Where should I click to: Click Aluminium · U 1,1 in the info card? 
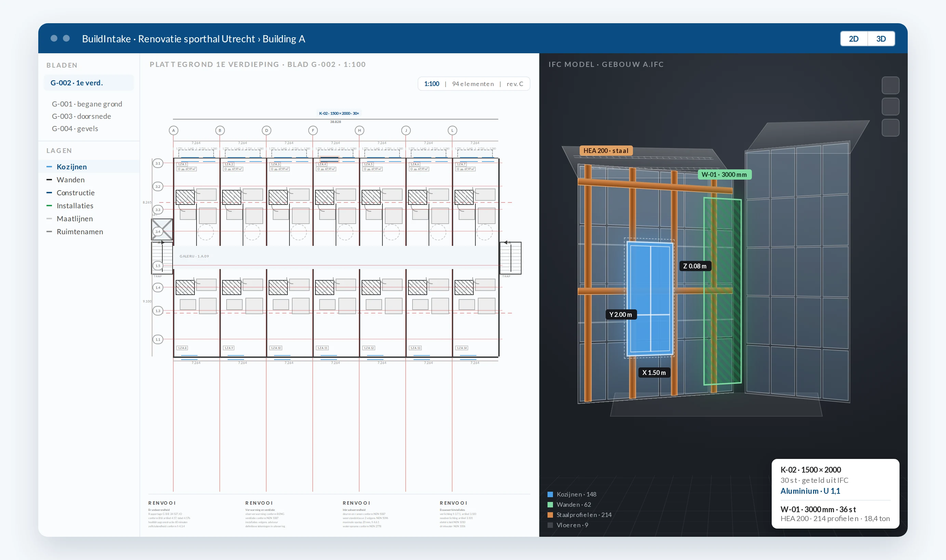[810, 491]
